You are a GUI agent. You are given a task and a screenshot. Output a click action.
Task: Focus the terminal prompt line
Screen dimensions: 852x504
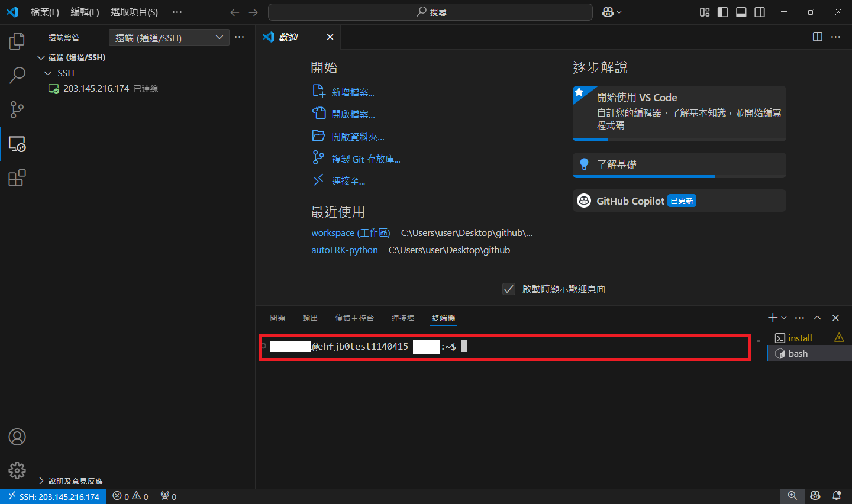point(505,347)
